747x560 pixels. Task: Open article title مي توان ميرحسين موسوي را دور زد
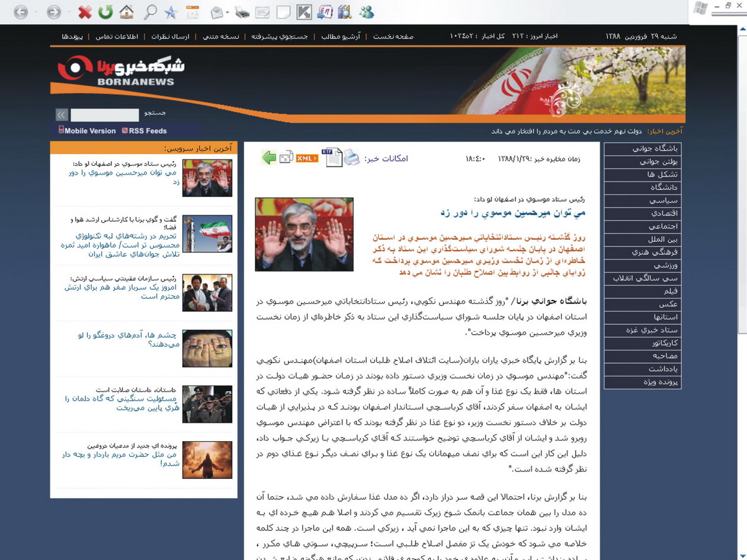click(x=512, y=213)
